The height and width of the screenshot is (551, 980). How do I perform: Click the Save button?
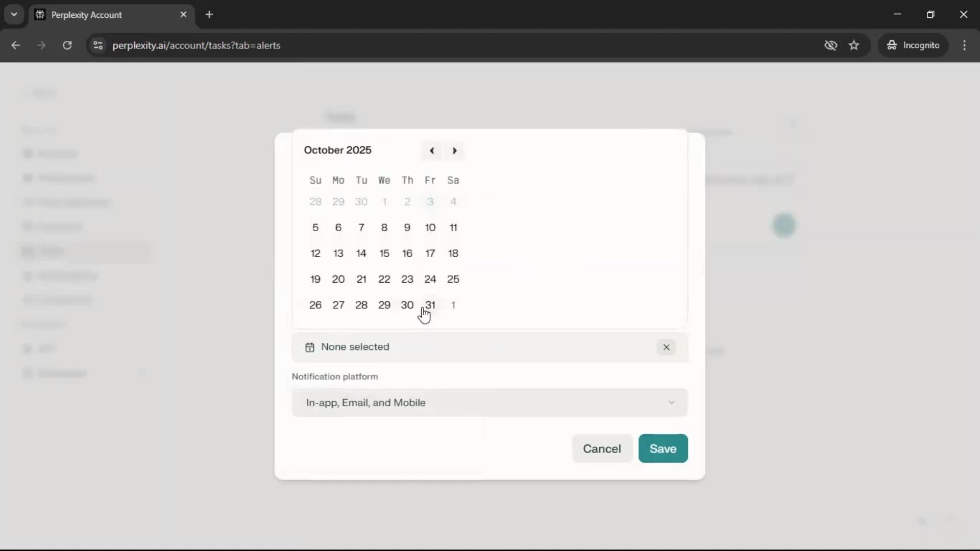pos(663,448)
